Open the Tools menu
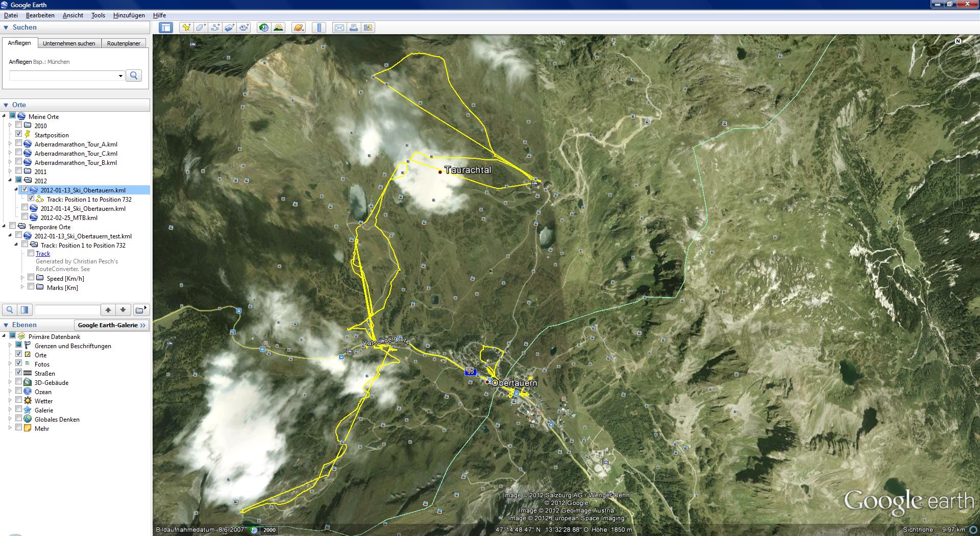Image resolution: width=980 pixels, height=536 pixels. (x=98, y=15)
